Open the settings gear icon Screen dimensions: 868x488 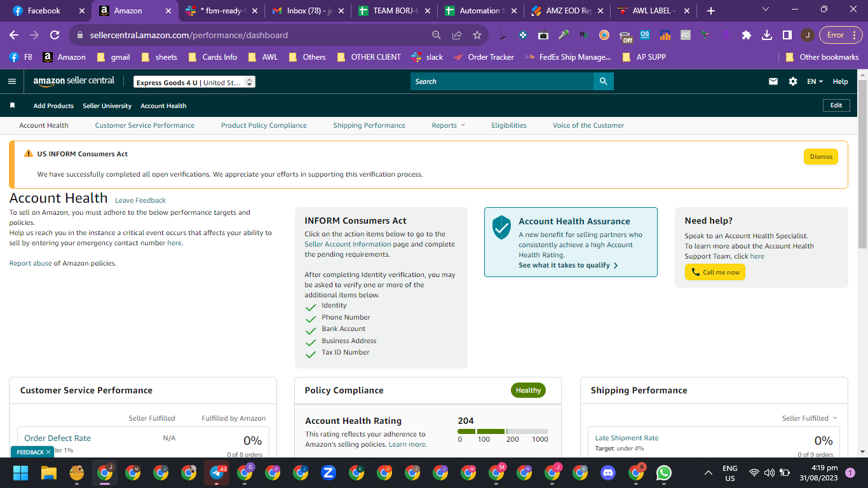point(793,81)
